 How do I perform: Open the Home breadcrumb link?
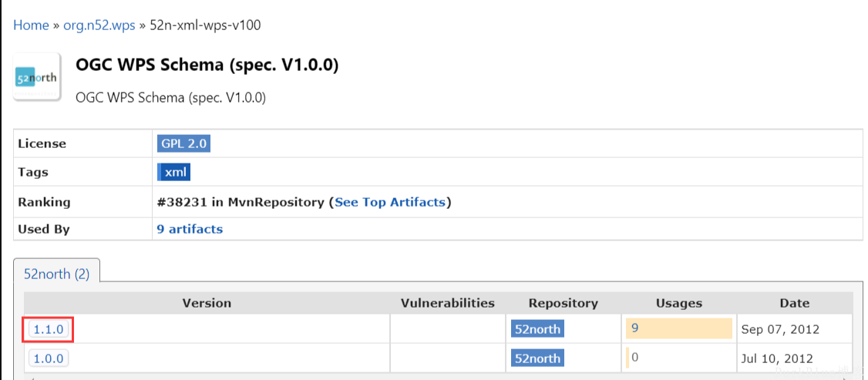tap(31, 25)
